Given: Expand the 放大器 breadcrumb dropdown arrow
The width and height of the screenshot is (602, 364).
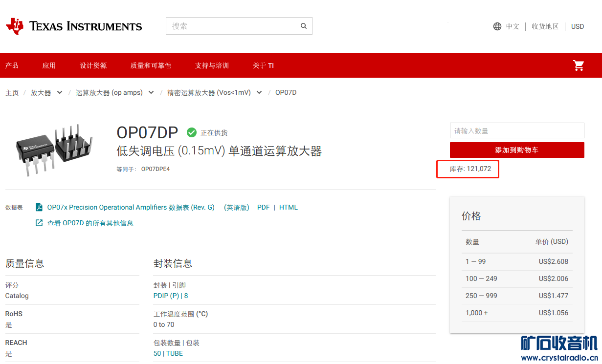Looking at the screenshot, I should tap(60, 92).
